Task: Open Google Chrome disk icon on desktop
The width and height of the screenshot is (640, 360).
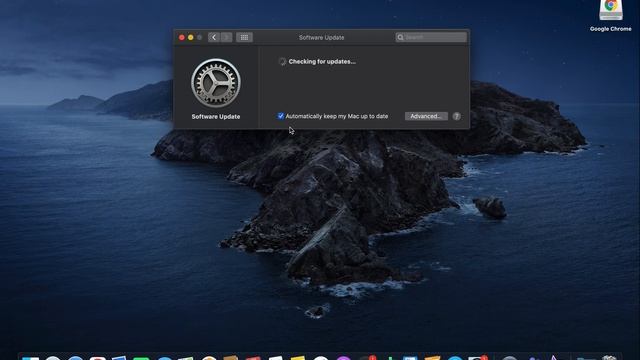Action: (x=611, y=10)
